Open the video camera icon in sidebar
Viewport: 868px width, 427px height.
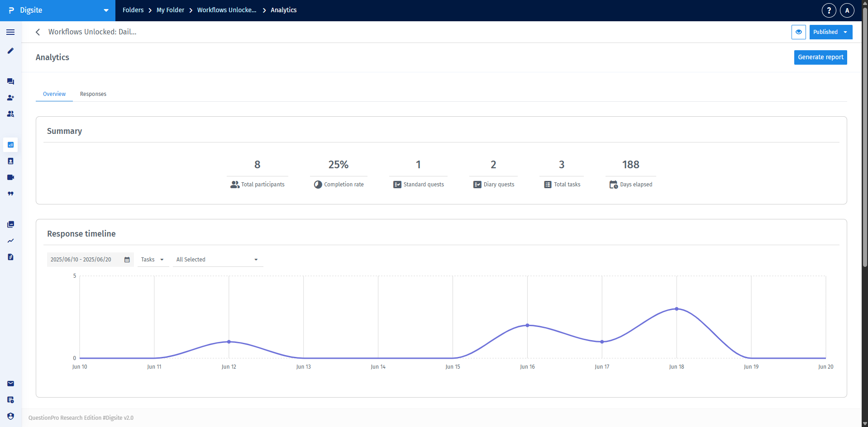tap(10, 177)
